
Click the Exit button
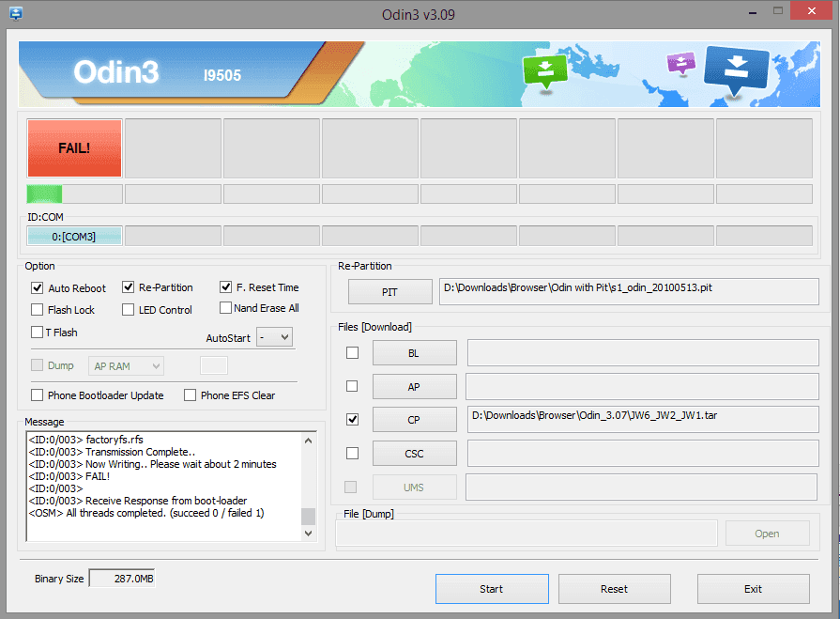click(754, 589)
